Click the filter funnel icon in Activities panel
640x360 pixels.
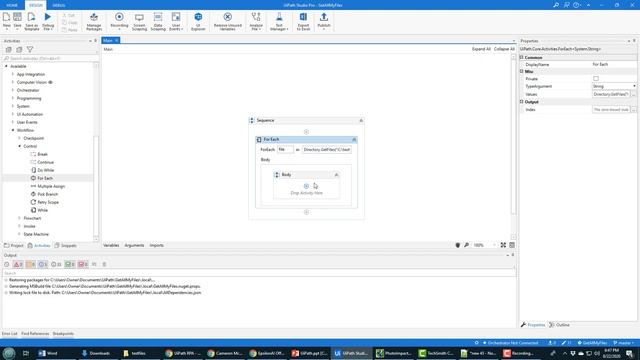click(30, 49)
